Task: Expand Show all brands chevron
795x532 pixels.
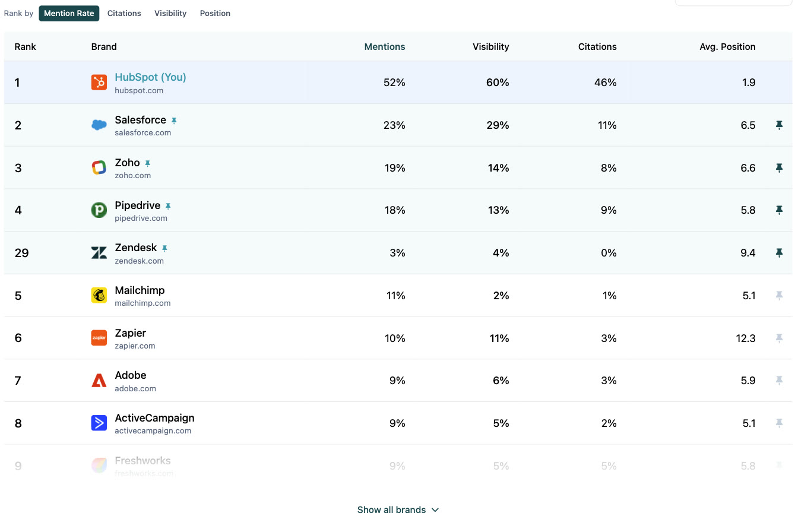Action: click(435, 510)
